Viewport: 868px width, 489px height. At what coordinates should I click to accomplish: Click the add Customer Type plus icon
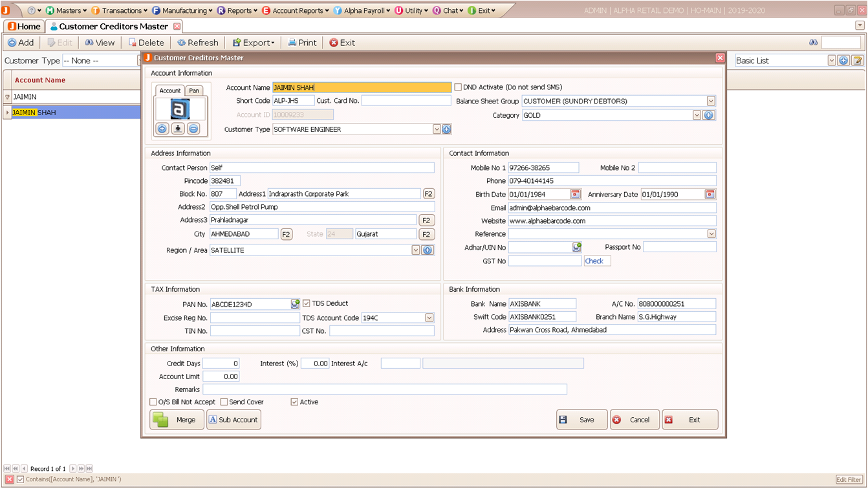click(446, 129)
